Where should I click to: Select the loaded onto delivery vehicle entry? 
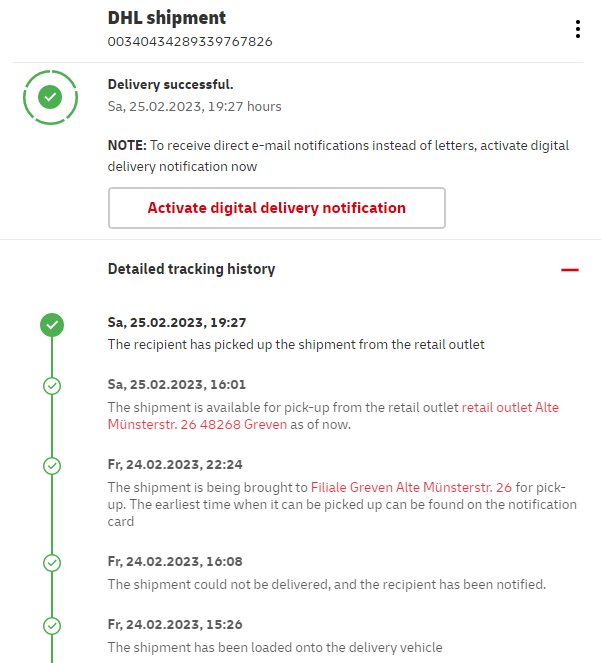(275, 648)
